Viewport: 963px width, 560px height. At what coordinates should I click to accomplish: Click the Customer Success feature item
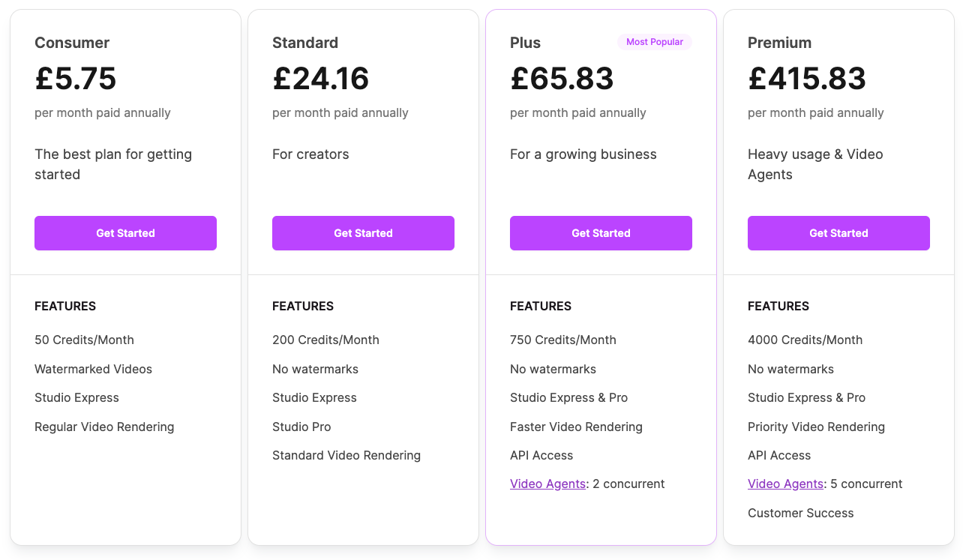(x=800, y=514)
